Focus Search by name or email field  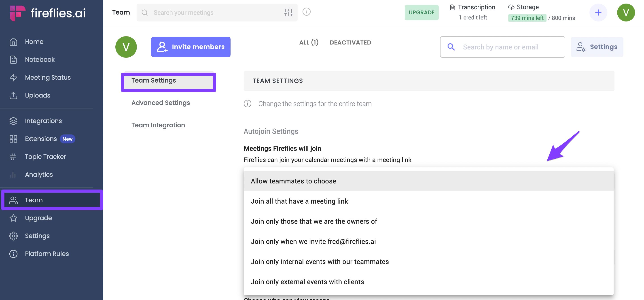(502, 47)
